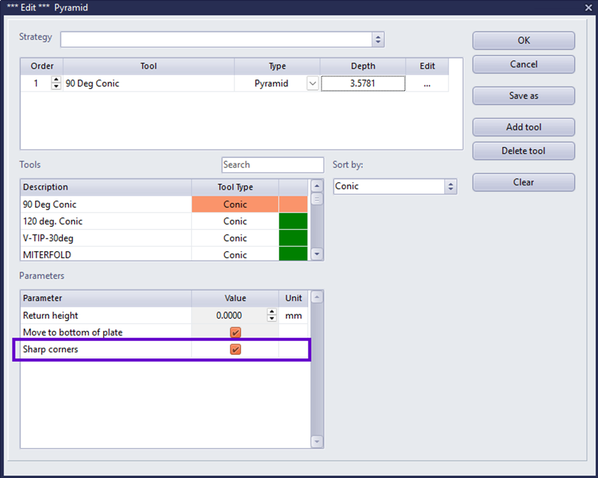The width and height of the screenshot is (598, 478).
Task: Click the parameters list scroll-down arrow
Action: point(317,441)
